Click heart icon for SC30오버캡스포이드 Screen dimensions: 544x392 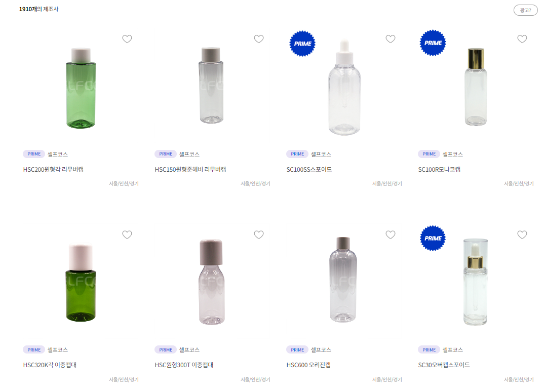coord(522,235)
